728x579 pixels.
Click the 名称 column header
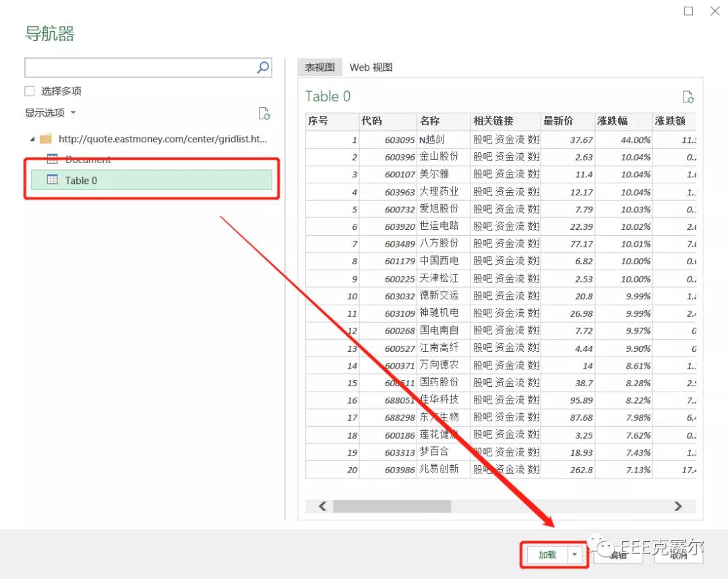[435, 123]
